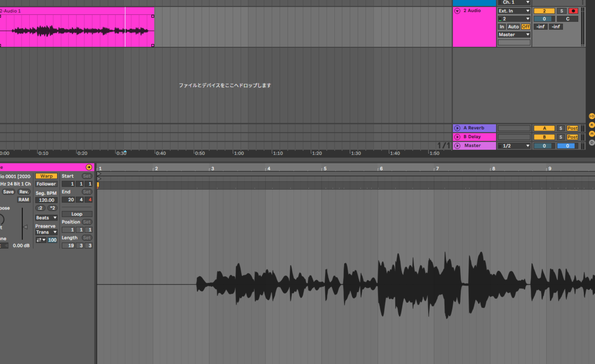Viewport: 595px width, 364px height.
Task: Unfold the A Reverb return track
Action: tap(457, 128)
